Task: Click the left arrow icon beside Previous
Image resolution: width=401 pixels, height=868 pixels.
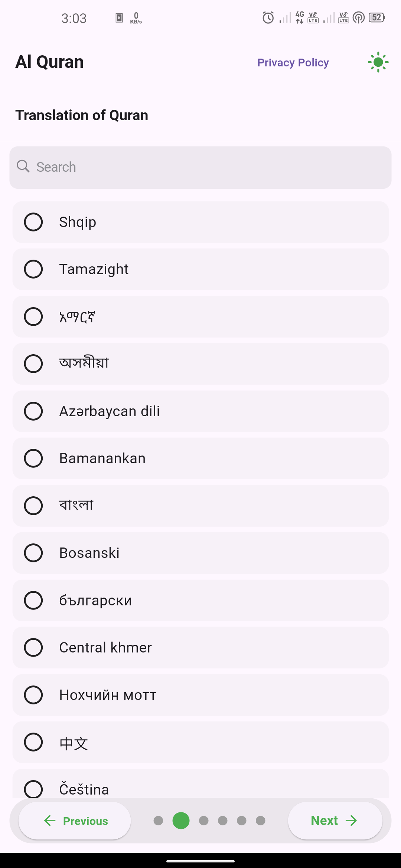Action: pos(50,821)
